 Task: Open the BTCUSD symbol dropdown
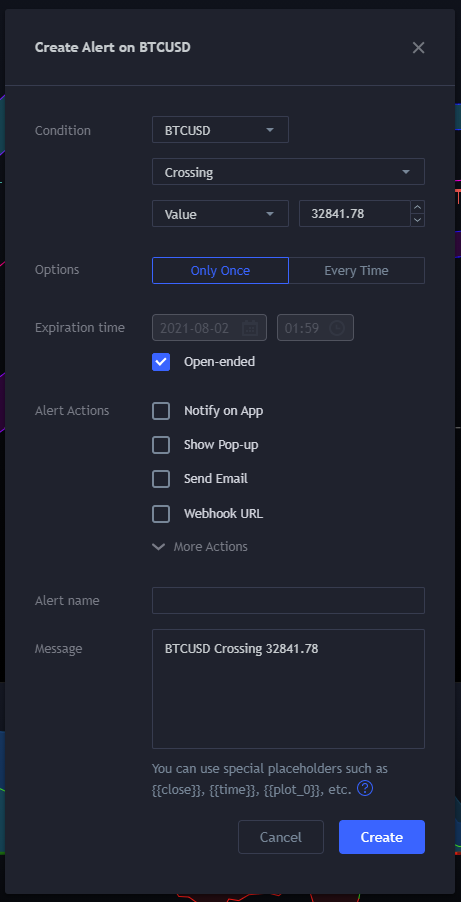[220, 130]
